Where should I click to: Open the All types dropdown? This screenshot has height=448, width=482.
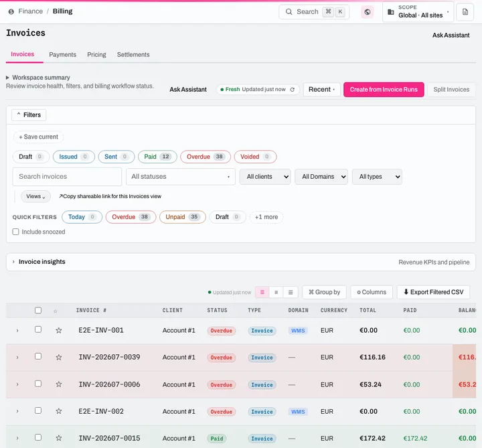pos(377,177)
